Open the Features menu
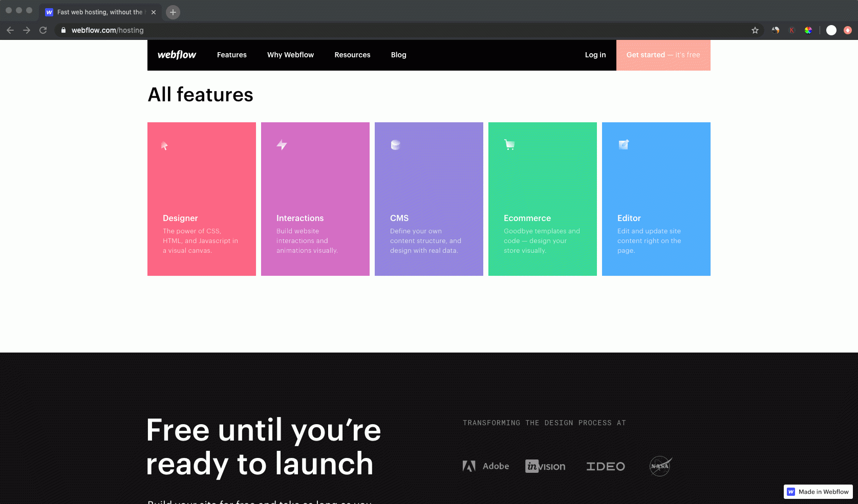This screenshot has height=504, width=858. pos(231,55)
